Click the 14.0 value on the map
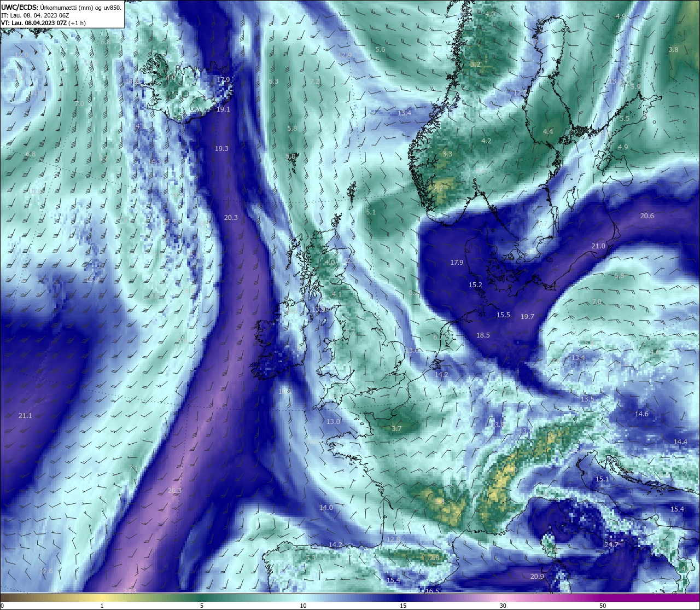The width and height of the screenshot is (700, 610). 326,508
